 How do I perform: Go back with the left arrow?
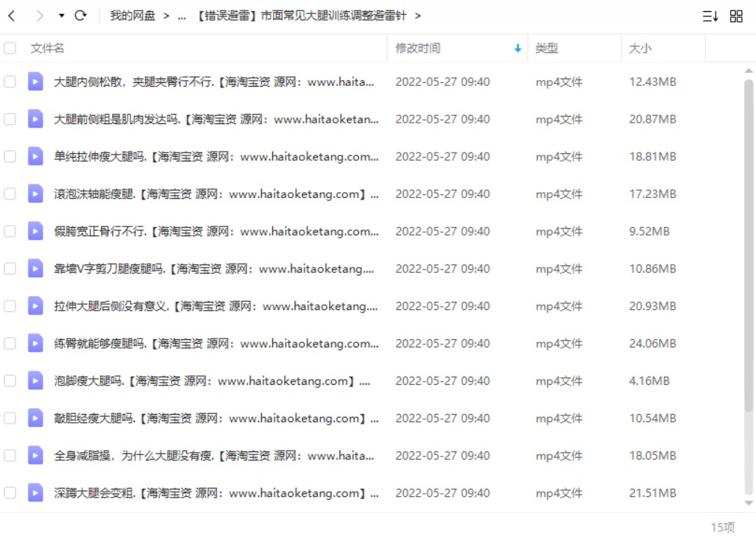click(x=12, y=16)
